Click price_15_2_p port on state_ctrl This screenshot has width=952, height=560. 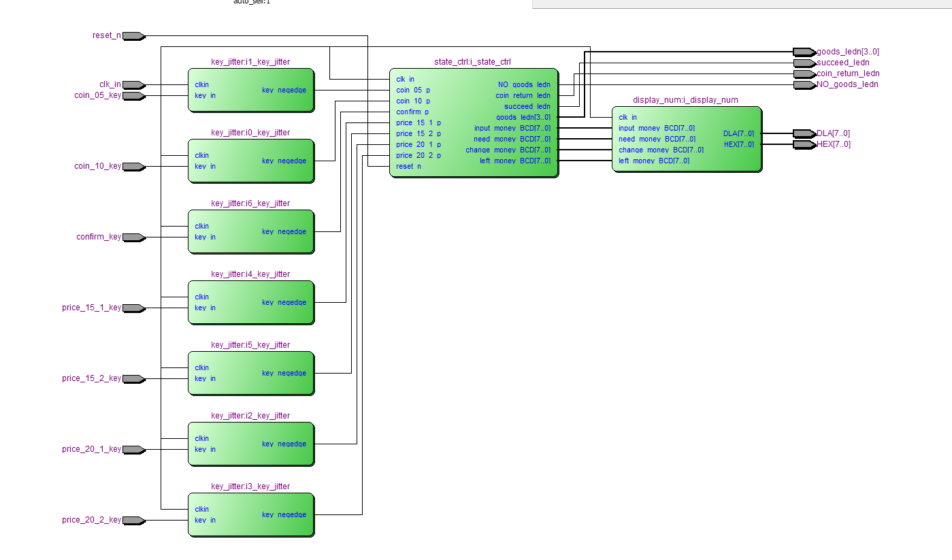418,133
